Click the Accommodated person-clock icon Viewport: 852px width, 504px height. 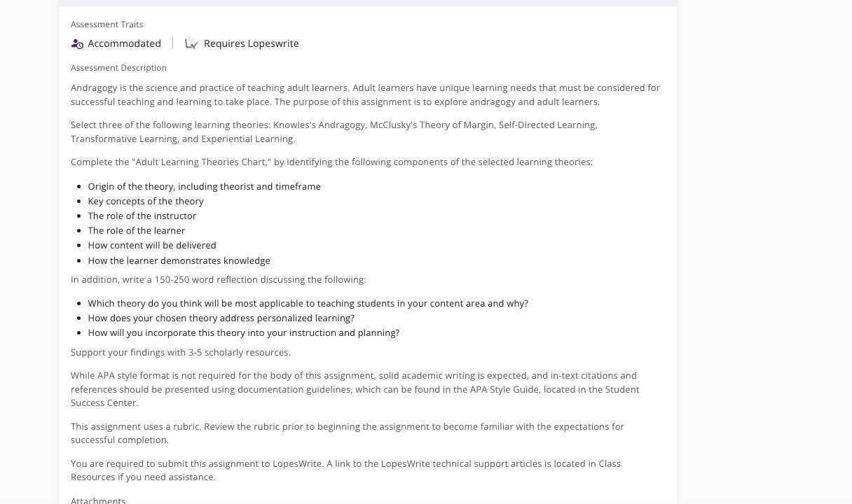77,43
